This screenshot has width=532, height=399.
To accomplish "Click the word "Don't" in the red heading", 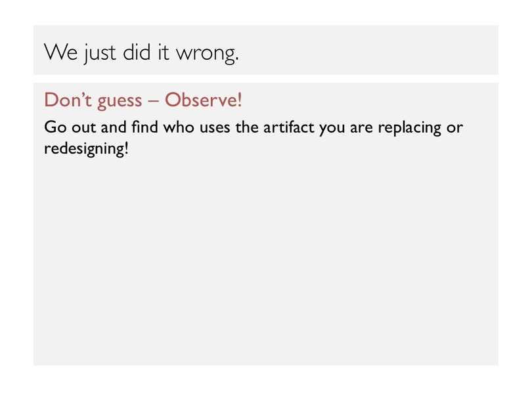I will click(x=64, y=100).
